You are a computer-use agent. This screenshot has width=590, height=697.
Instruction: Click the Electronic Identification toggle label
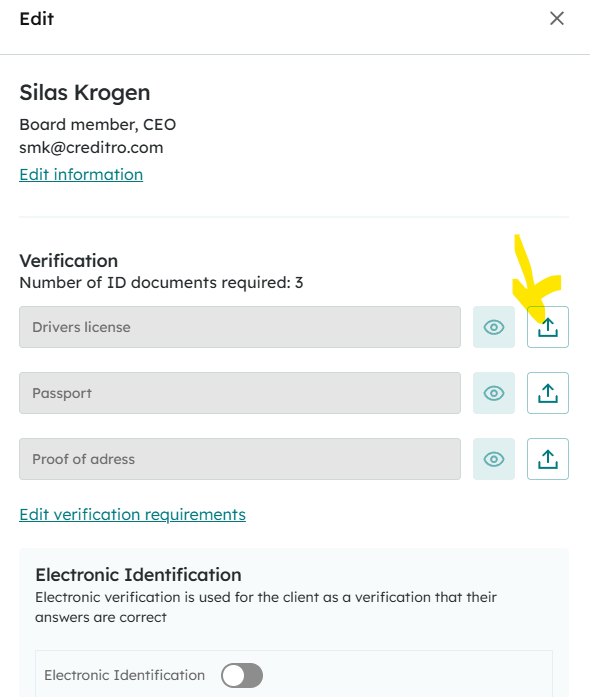124,675
